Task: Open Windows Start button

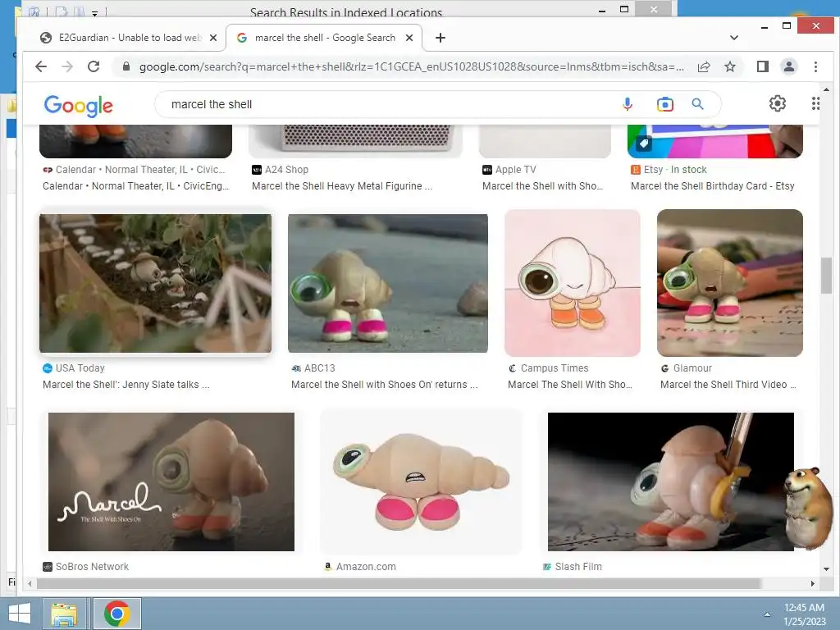Action: click(20, 614)
